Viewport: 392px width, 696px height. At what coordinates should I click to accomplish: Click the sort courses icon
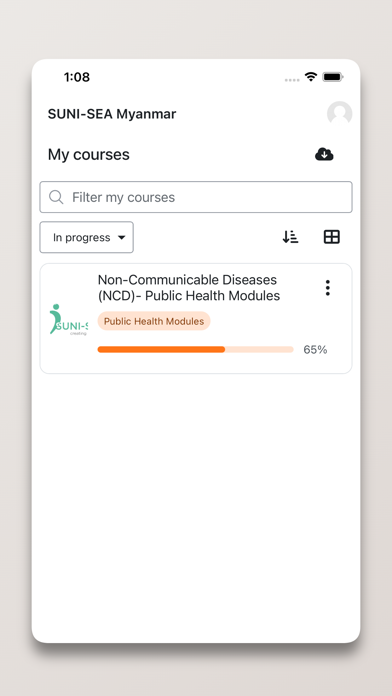(x=290, y=237)
